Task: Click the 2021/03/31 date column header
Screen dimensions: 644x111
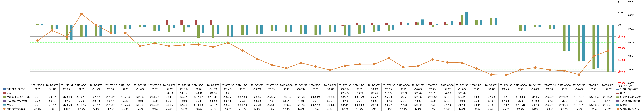Action: (x=608, y=85)
